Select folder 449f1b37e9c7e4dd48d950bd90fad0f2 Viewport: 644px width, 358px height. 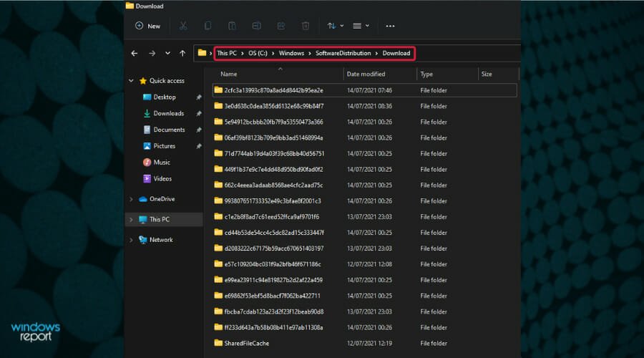(273, 170)
